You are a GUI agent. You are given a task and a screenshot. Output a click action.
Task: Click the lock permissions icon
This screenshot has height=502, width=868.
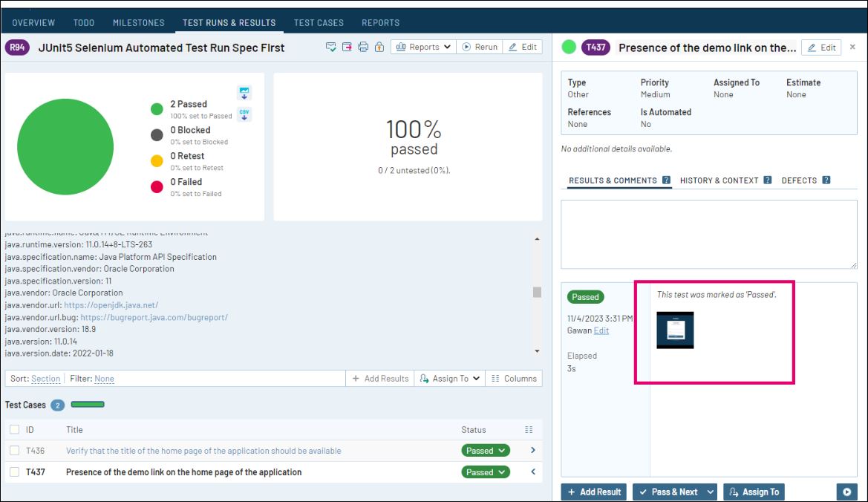(379, 47)
